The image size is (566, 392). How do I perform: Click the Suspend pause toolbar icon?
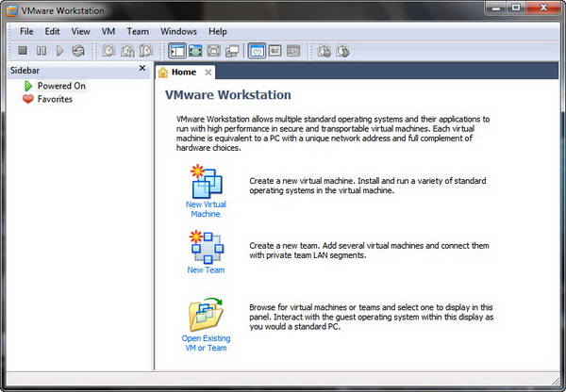(x=42, y=51)
